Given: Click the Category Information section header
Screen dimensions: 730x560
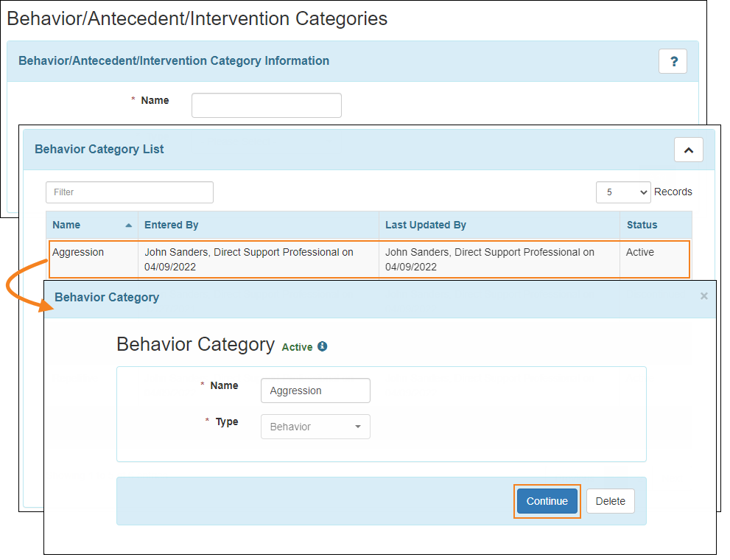Looking at the screenshot, I should (174, 60).
